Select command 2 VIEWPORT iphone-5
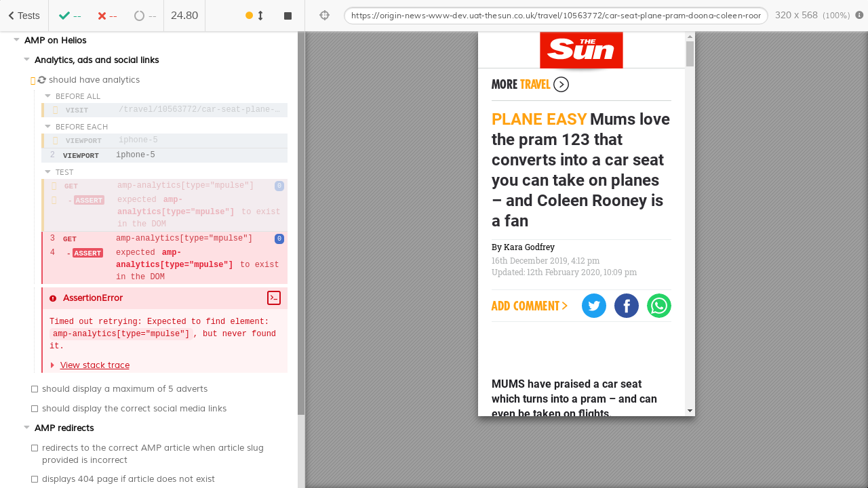Screen dimensions: 868x488 [x=165, y=155]
